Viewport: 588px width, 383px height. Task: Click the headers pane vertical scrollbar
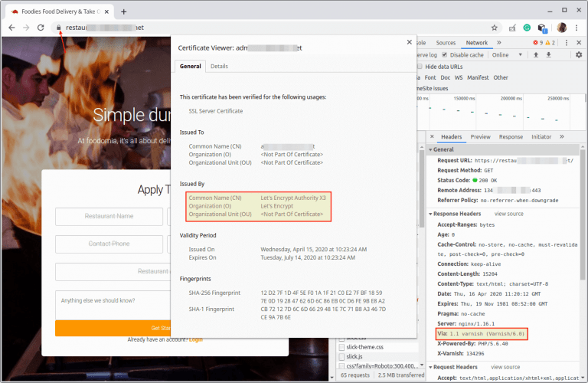[583, 214]
